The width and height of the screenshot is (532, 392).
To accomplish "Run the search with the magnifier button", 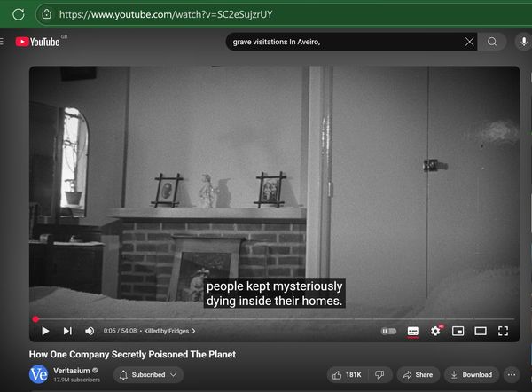I will tap(492, 42).
